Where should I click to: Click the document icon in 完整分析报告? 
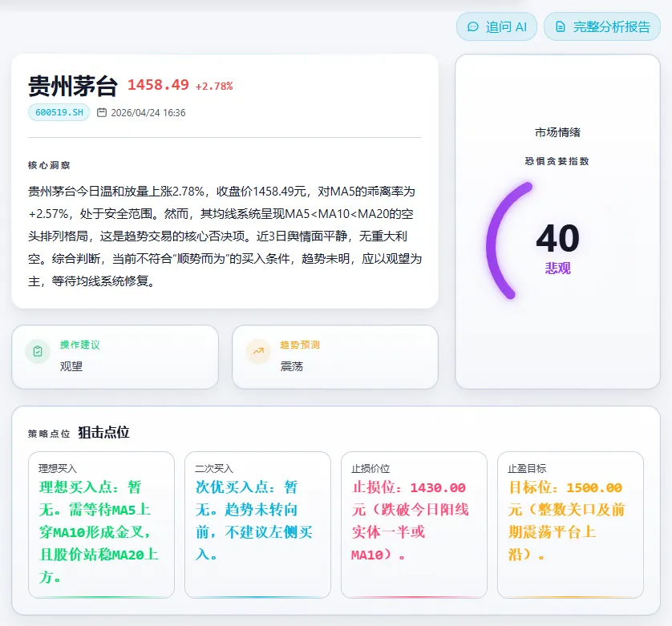point(561,27)
